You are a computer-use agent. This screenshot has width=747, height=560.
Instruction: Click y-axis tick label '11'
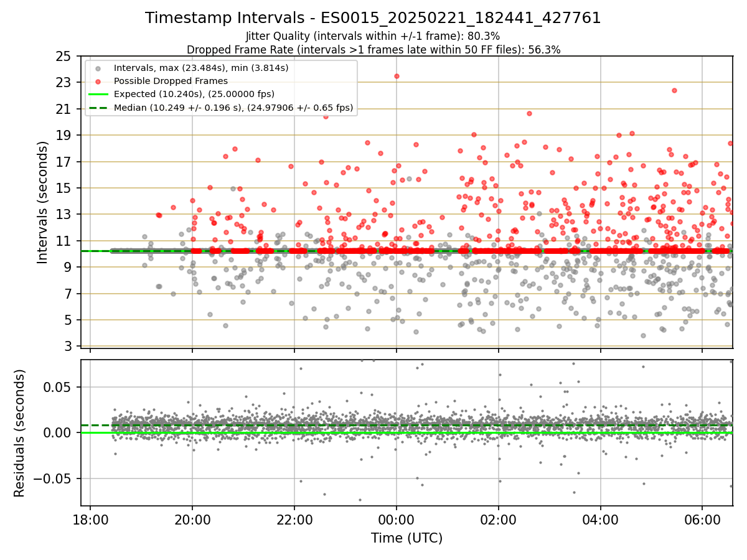pos(63,241)
